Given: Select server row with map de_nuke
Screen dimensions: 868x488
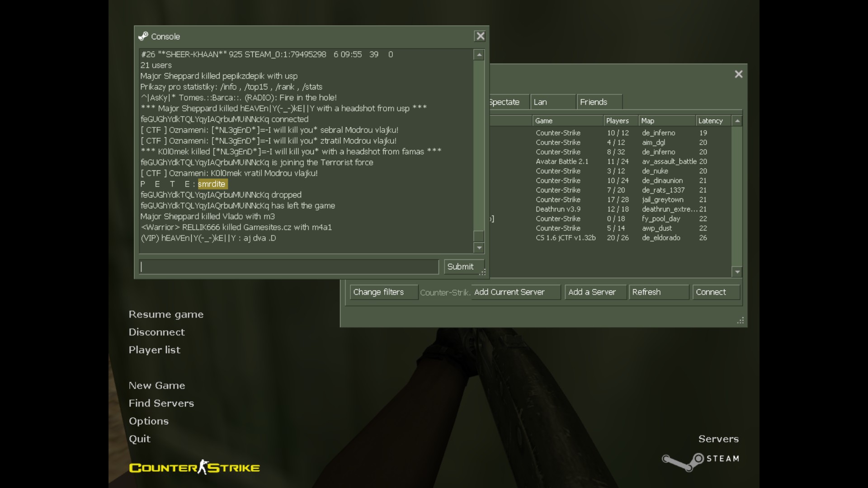Looking at the screenshot, I should (x=610, y=171).
